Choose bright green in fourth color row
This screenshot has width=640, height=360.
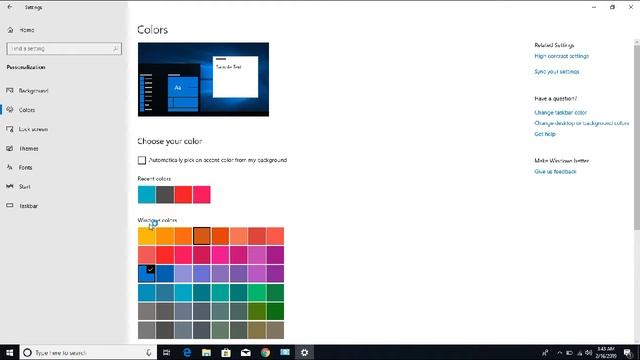pyautogui.click(x=257, y=292)
